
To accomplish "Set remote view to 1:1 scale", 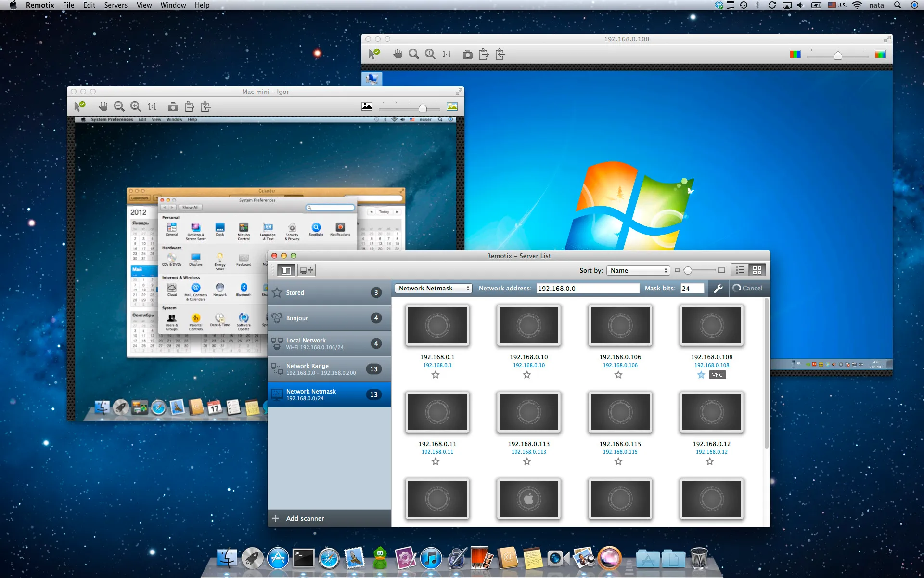I will [x=446, y=54].
